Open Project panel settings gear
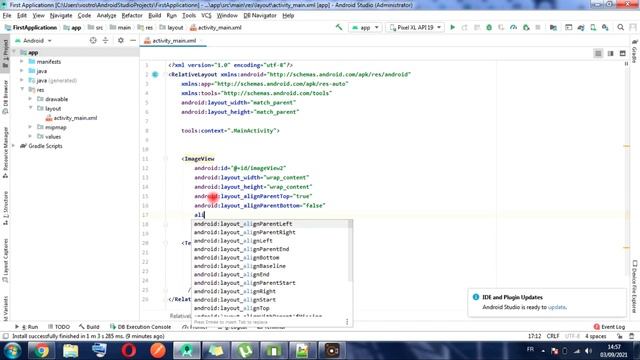 121,40
